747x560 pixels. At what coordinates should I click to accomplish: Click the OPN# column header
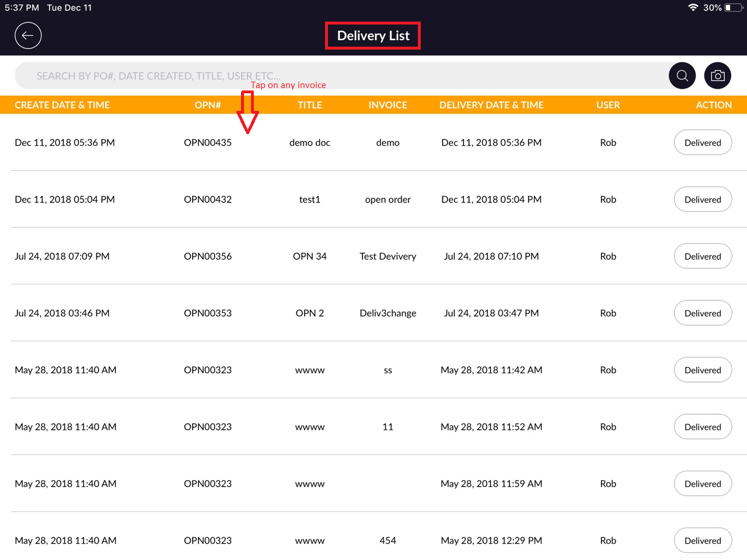point(208,105)
